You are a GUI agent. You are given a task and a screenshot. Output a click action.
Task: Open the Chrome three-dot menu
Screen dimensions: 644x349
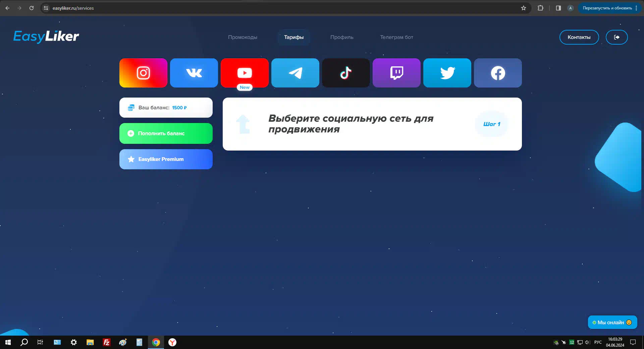click(636, 8)
